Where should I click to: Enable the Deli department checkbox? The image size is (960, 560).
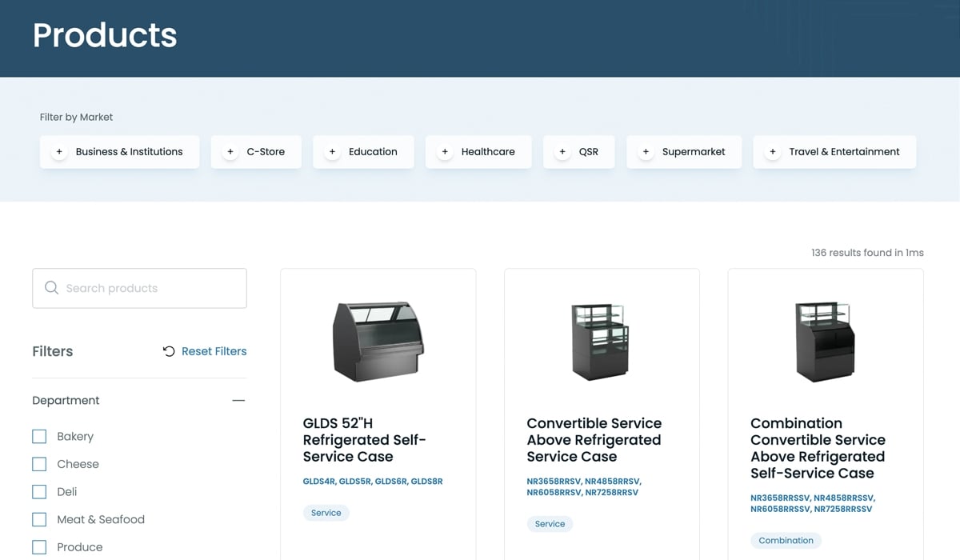[x=39, y=491]
